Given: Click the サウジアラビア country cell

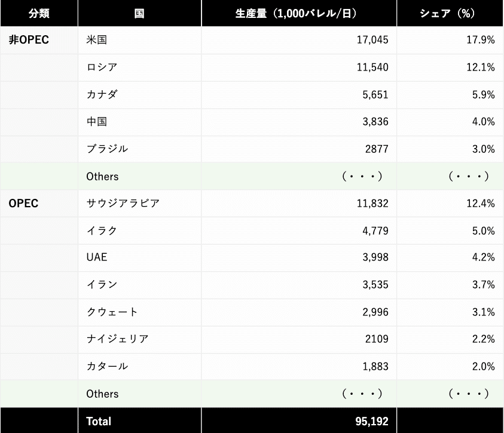Looking at the screenshot, I should click(139, 204).
